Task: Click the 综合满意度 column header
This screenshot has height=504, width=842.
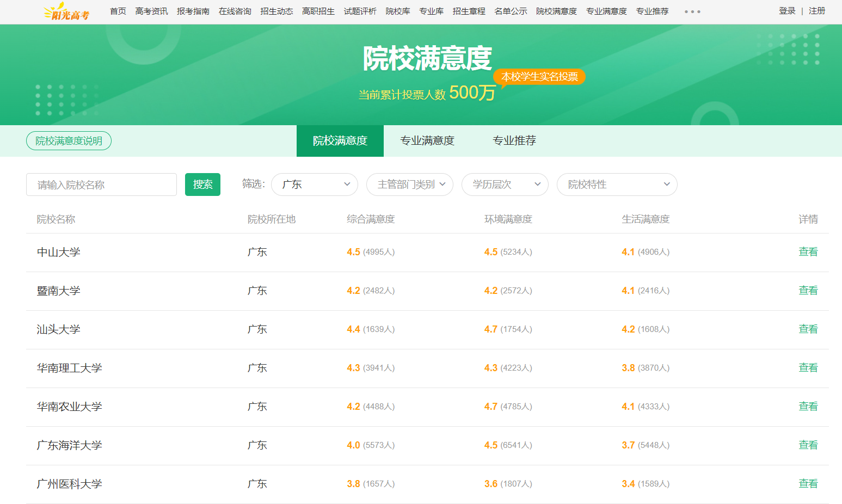Action: [x=371, y=219]
